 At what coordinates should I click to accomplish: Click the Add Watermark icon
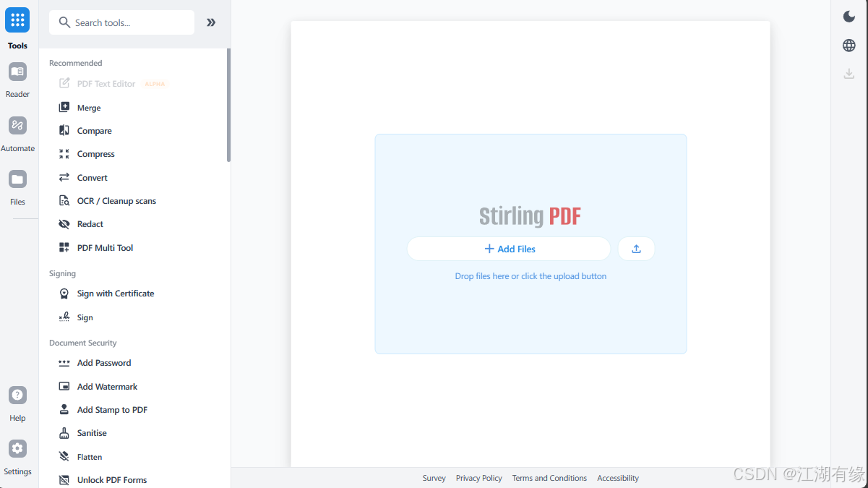point(64,386)
